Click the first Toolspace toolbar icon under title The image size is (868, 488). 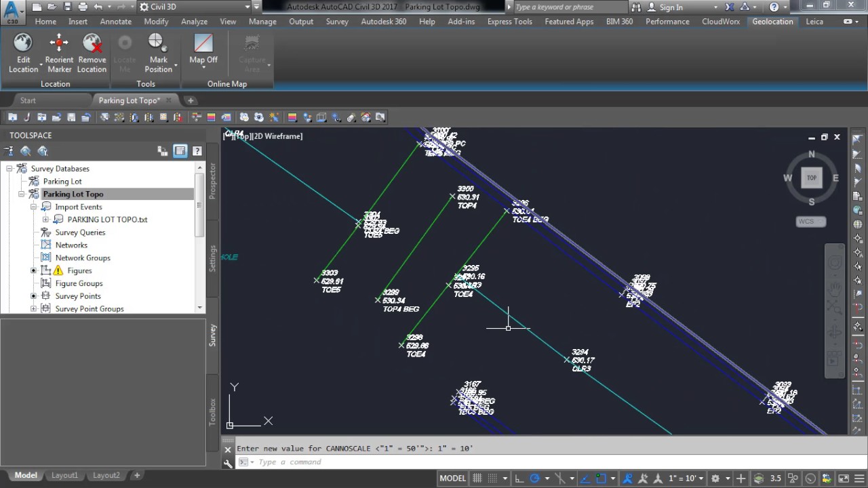pyautogui.click(x=9, y=151)
